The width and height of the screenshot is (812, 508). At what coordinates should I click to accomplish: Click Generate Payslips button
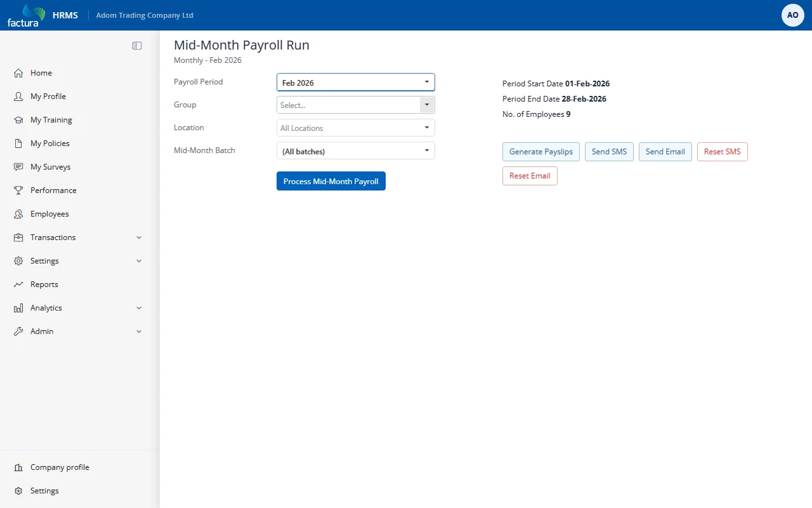[x=541, y=152]
